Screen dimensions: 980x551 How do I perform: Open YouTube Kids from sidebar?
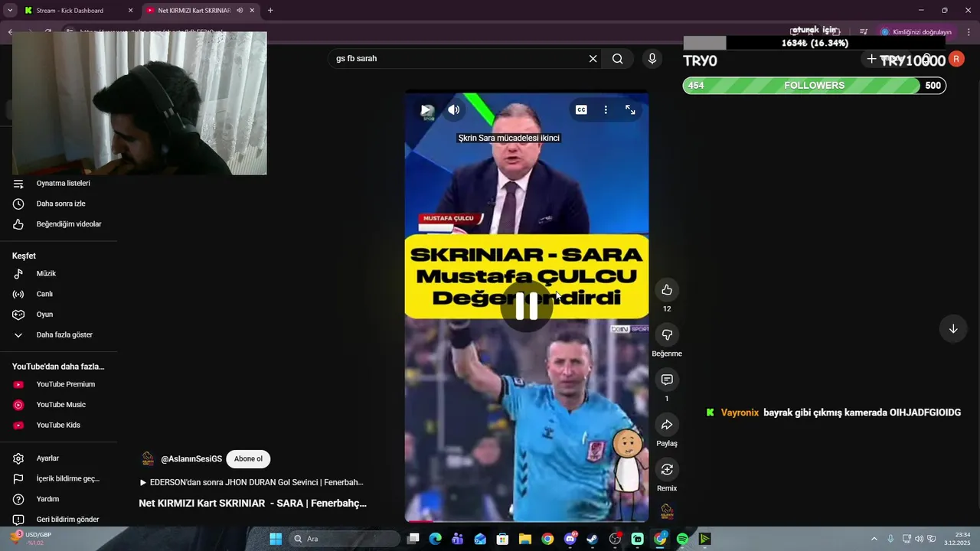[x=58, y=425]
